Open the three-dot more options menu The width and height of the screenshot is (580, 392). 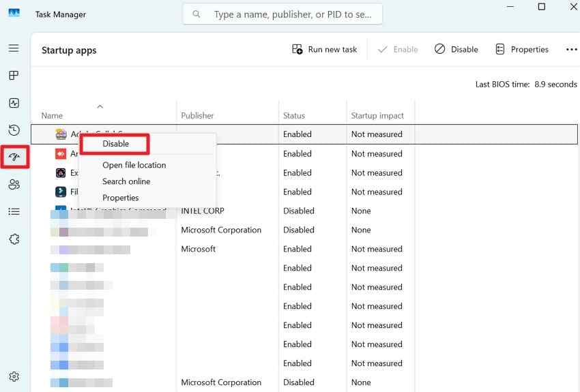tap(572, 49)
